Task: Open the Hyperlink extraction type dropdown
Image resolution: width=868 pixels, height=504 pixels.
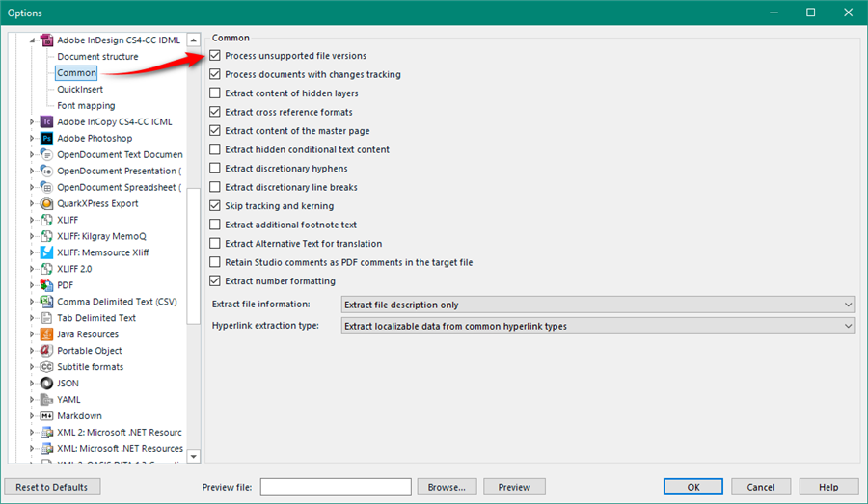Action: click(598, 327)
